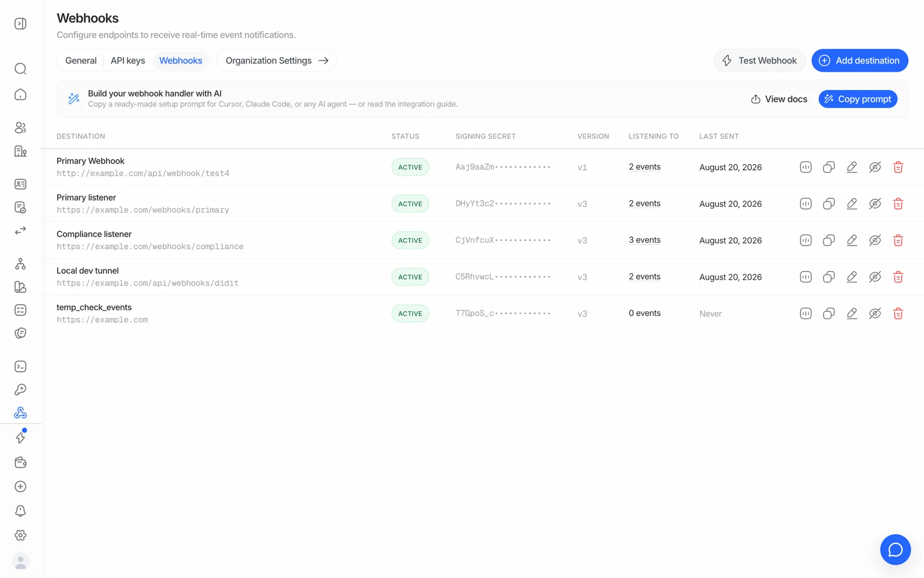Open the terminal console icon in the sidebar
Image resolution: width=924 pixels, height=578 pixels.
point(20,366)
